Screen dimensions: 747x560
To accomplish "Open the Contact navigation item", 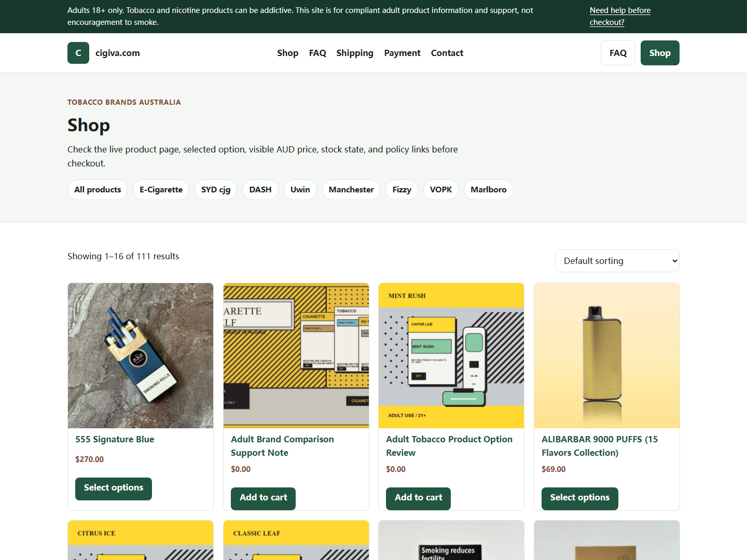I will 447,53.
